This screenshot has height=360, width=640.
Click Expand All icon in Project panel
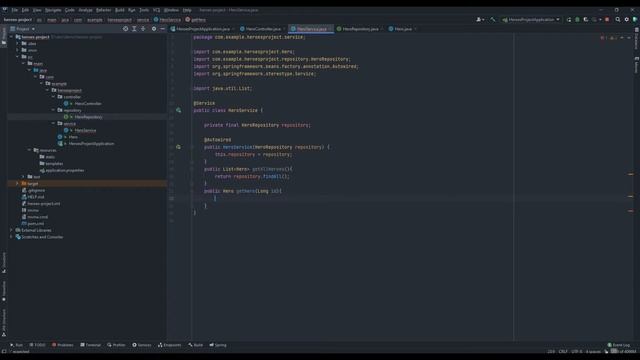[134, 29]
